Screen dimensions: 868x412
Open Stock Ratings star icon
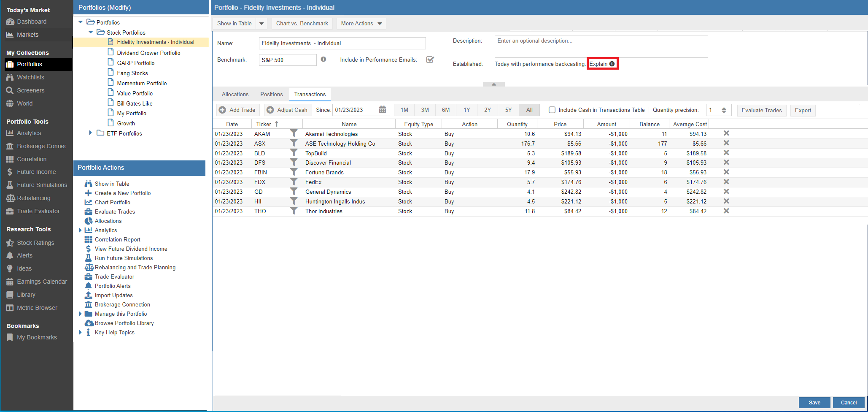pos(10,243)
